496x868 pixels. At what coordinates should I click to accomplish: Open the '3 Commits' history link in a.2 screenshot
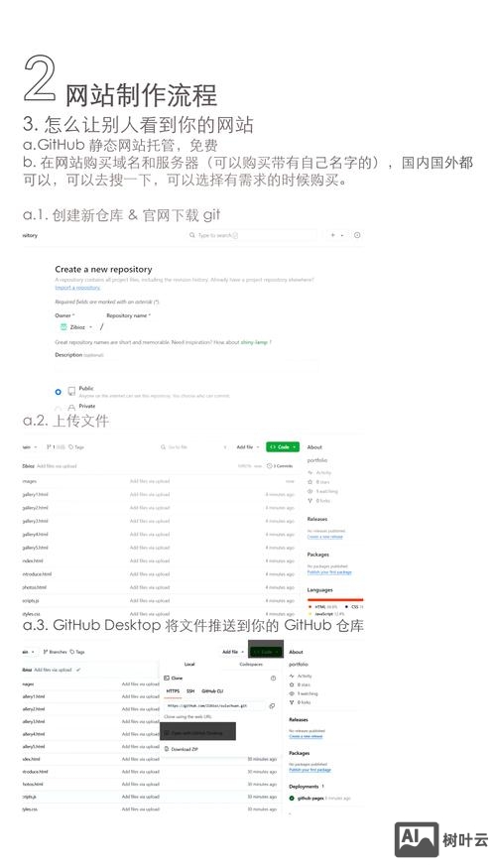[x=280, y=466]
